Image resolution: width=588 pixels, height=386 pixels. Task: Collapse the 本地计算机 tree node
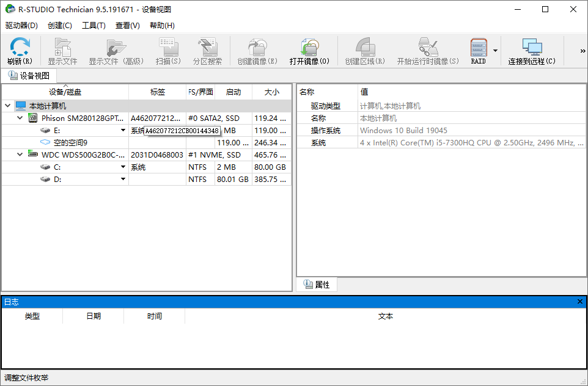(8, 106)
